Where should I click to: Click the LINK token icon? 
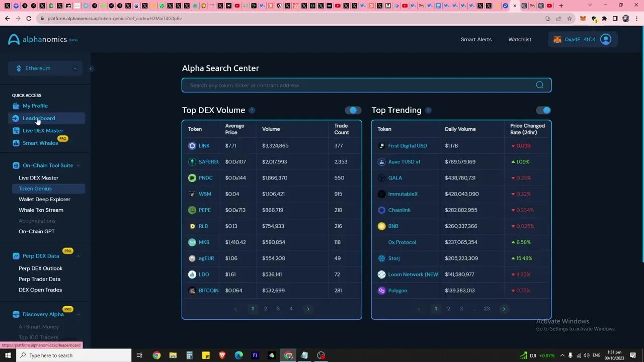click(x=192, y=146)
